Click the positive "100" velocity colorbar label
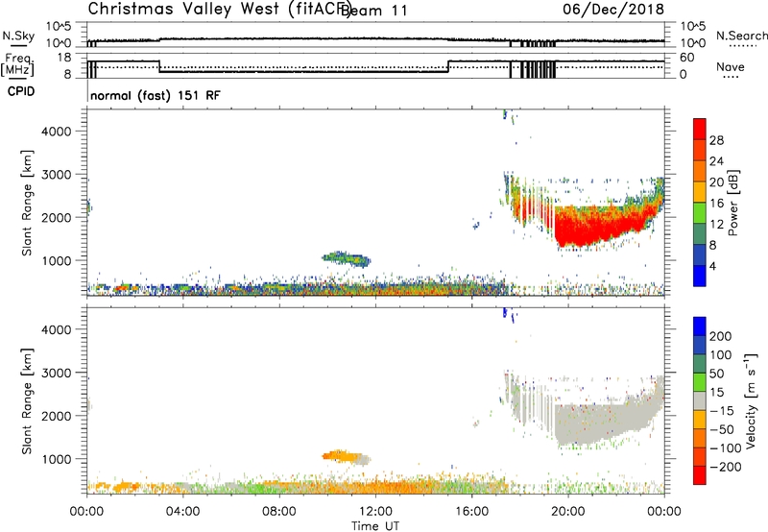768x532 pixels. pyautogui.click(x=721, y=355)
